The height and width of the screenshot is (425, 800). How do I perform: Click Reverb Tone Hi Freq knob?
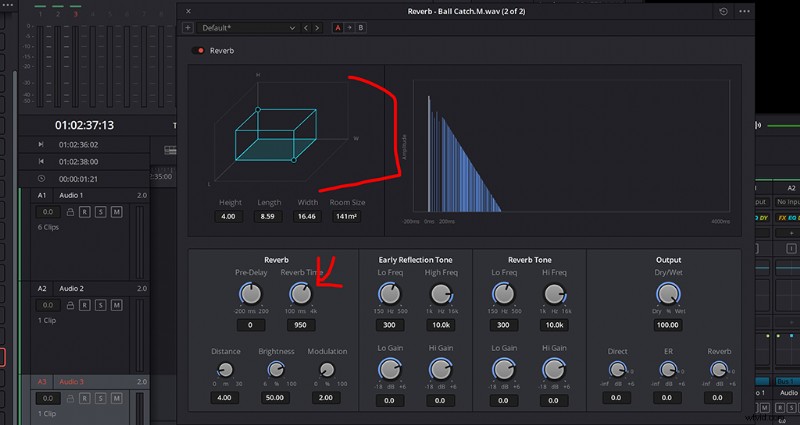555,294
